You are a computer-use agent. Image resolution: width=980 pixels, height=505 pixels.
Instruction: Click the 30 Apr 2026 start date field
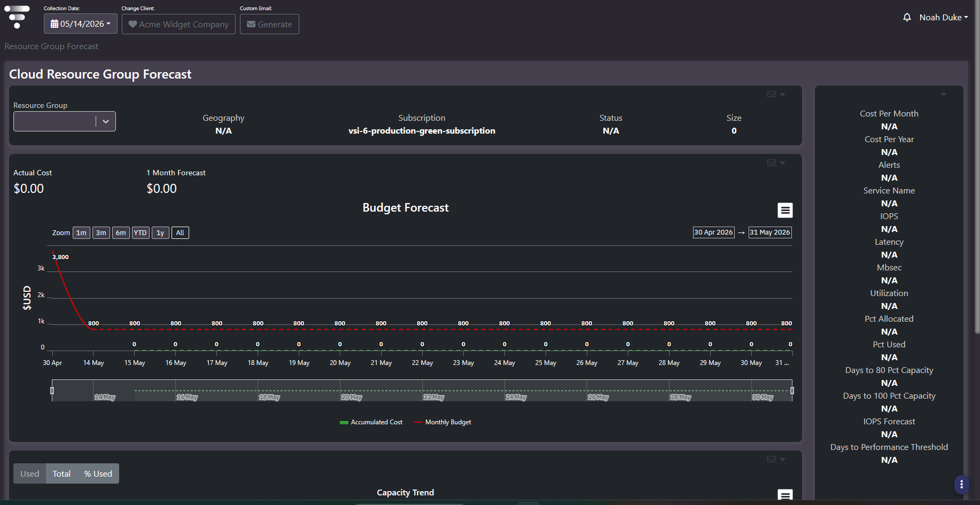coord(713,232)
